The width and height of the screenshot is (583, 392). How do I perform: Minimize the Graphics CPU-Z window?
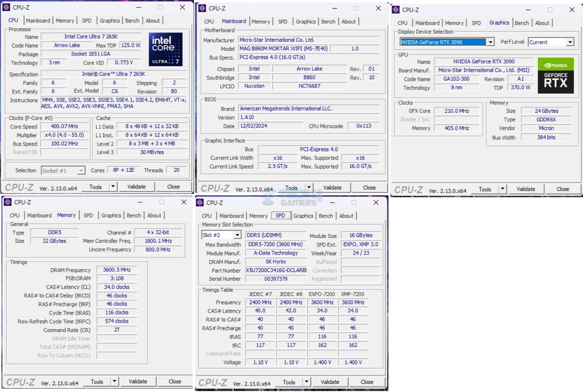(x=528, y=10)
